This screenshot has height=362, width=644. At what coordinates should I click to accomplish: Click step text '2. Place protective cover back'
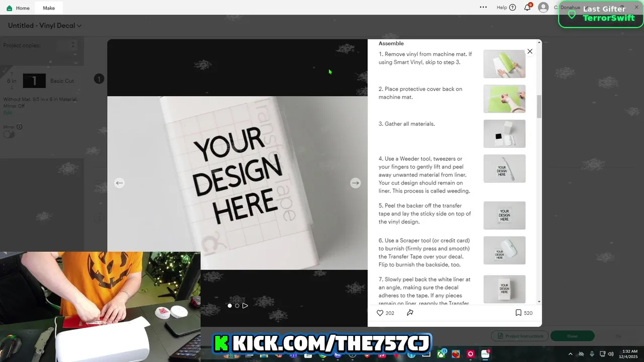coord(420,93)
